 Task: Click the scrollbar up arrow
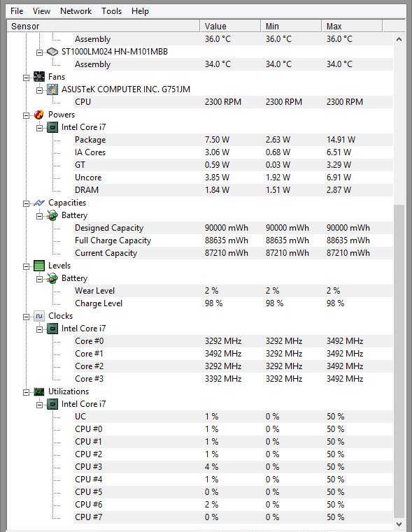[x=399, y=39]
